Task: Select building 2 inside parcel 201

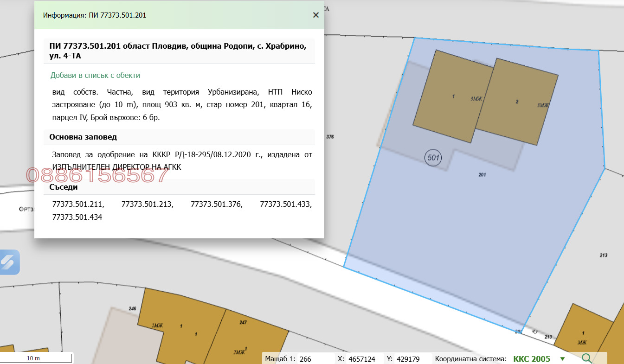Action: point(517,102)
